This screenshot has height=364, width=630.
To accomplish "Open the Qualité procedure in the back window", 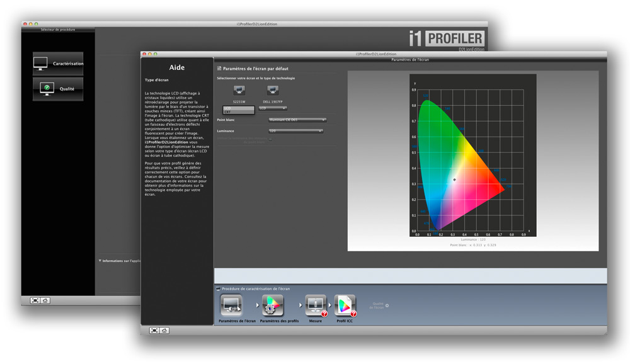I will click(x=58, y=89).
